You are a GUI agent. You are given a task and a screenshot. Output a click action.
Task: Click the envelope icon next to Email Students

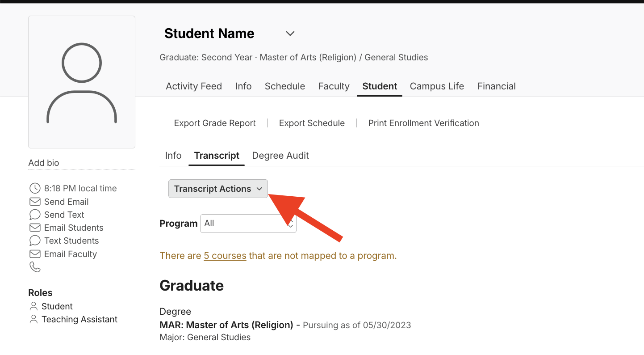pos(35,228)
